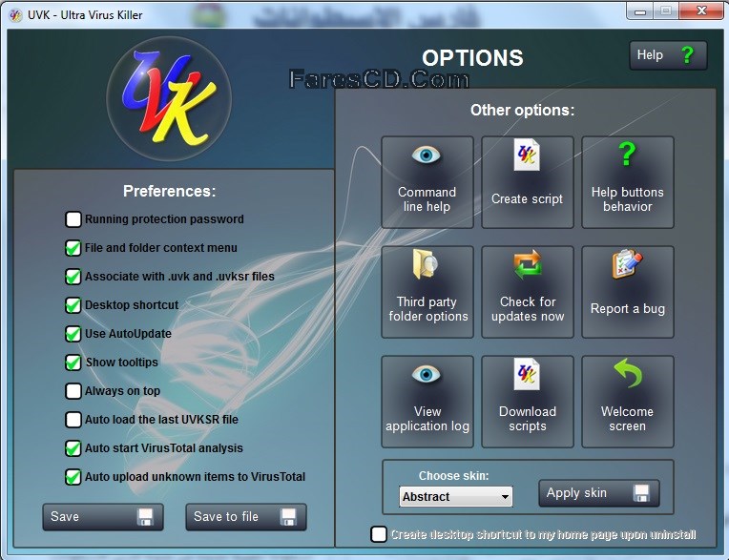Image resolution: width=729 pixels, height=560 pixels.
Task: Click the UVK logo in the title bar
Action: 16,15
